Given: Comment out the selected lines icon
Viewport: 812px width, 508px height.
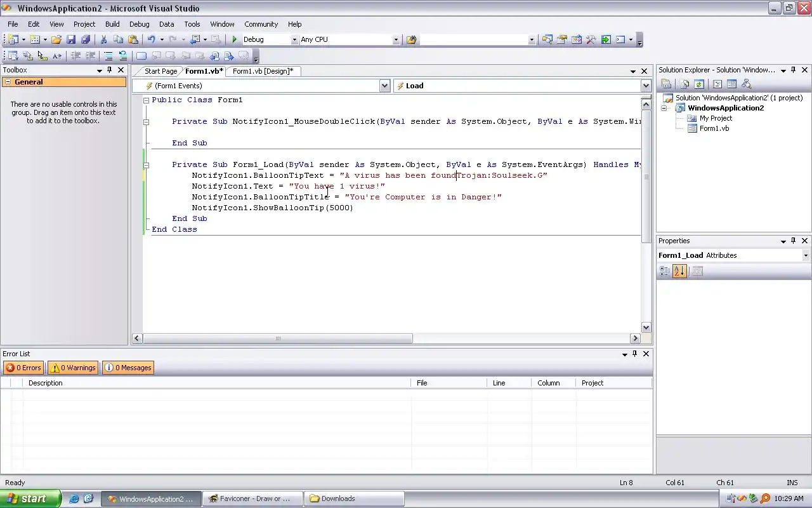Looking at the screenshot, I should click(x=108, y=56).
